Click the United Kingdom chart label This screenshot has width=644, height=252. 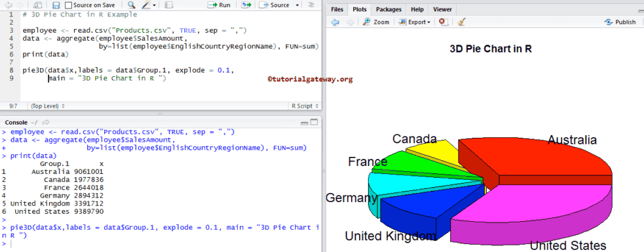pyautogui.click(x=390, y=236)
